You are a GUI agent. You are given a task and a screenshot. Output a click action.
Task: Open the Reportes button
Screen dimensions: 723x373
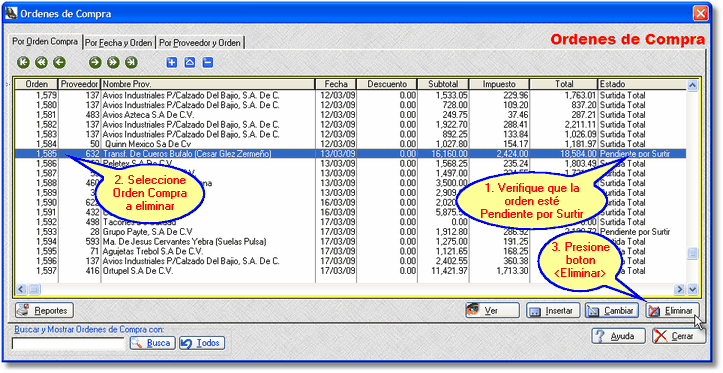(44, 311)
